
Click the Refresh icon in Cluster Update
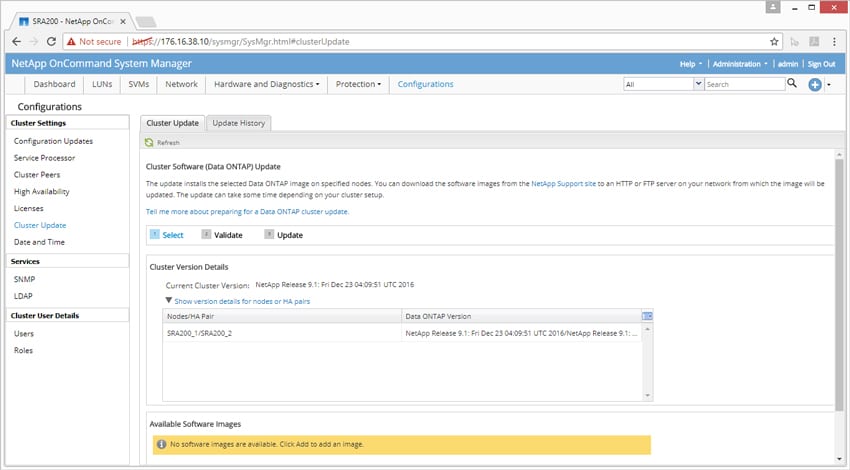(149, 143)
